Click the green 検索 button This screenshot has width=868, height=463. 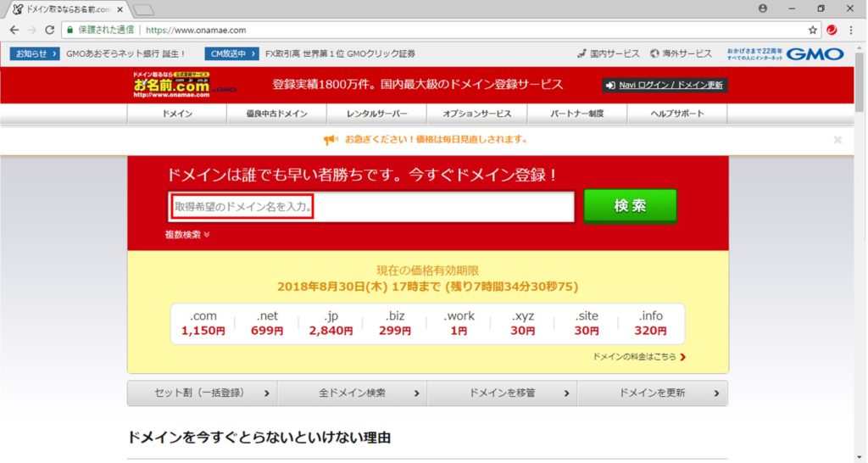[x=630, y=206]
